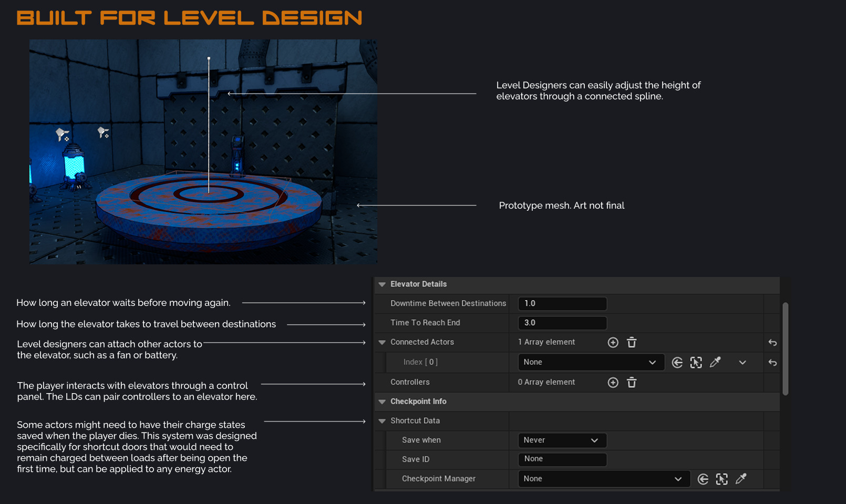Use selected actor for Checkpoint Manager
The image size is (846, 504).
(x=703, y=479)
